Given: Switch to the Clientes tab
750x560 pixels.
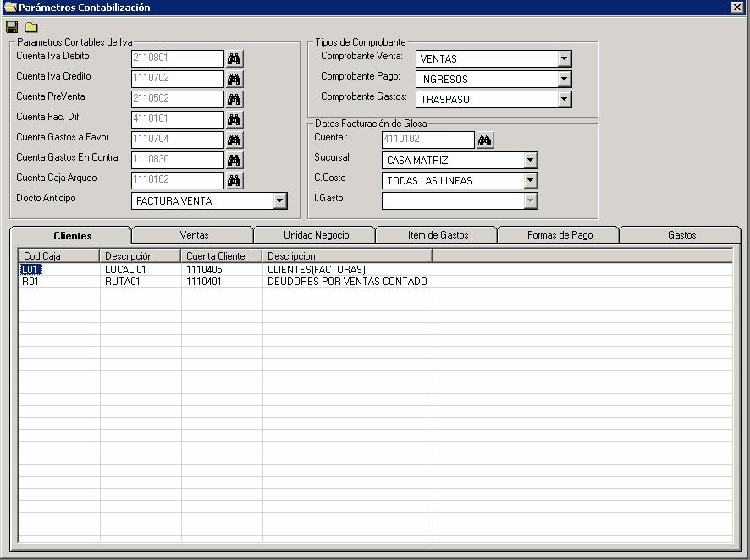Looking at the screenshot, I should tap(72, 235).
